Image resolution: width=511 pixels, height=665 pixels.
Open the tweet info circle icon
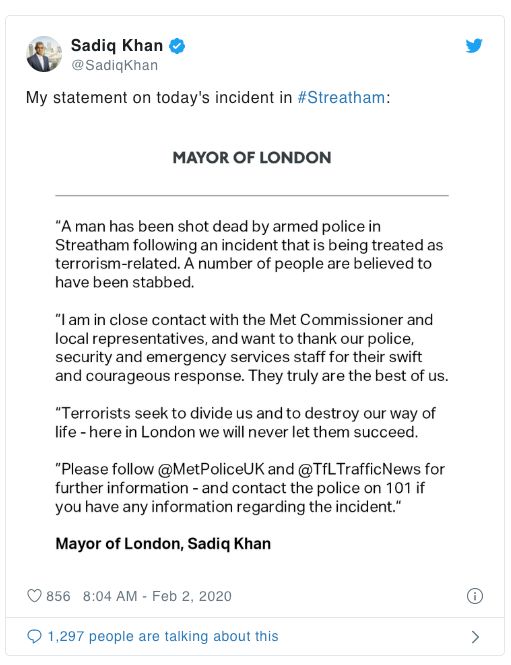475,596
